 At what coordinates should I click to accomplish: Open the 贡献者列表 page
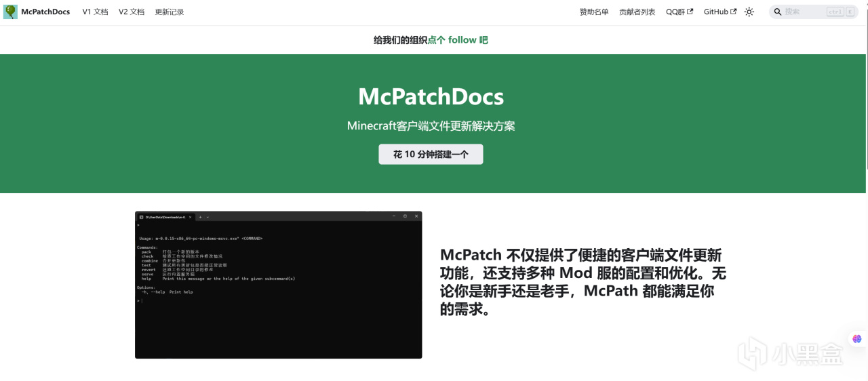637,12
